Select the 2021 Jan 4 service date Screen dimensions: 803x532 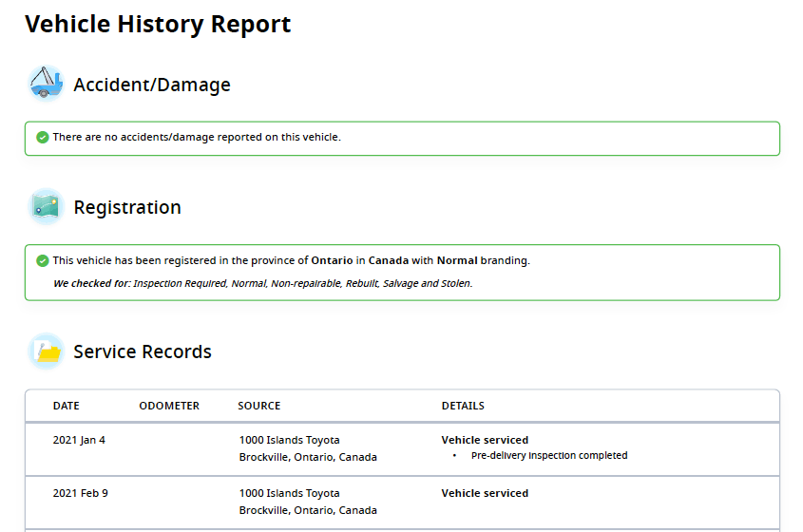(x=79, y=440)
